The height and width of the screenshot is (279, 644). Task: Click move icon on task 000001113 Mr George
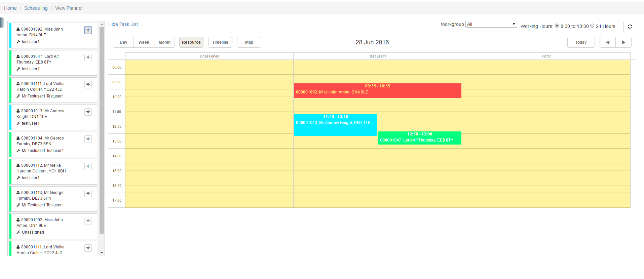coord(88,194)
